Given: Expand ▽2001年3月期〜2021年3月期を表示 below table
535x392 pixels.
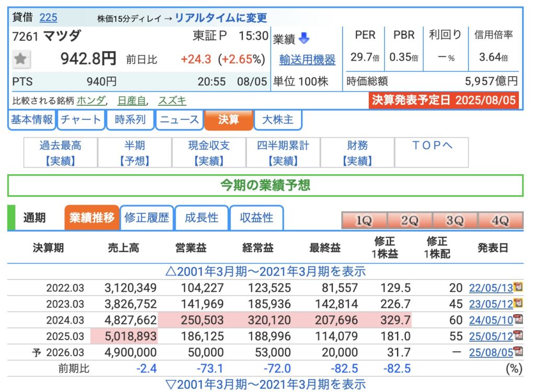Looking at the screenshot, I should [265, 384].
